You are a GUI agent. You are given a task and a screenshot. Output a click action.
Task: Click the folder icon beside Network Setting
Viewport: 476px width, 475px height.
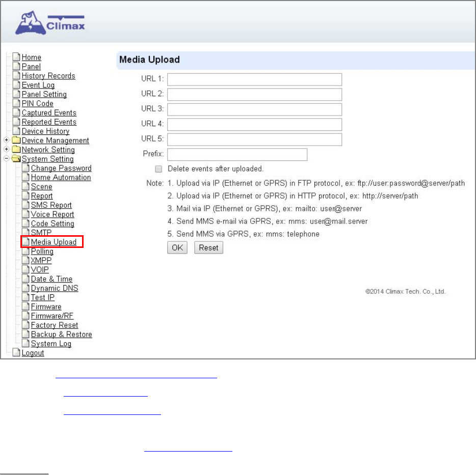[x=16, y=149]
